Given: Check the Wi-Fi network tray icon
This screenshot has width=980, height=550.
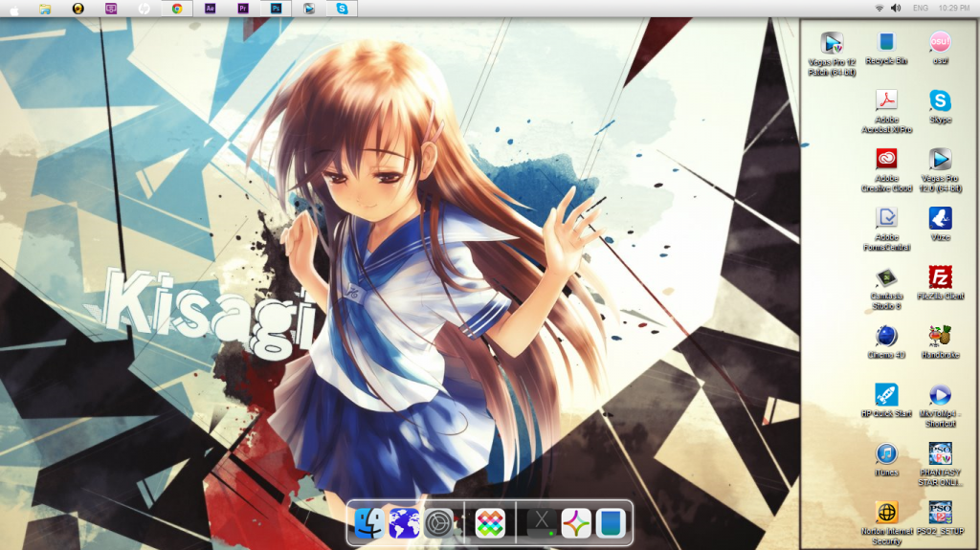Looking at the screenshot, I should pos(880,8).
